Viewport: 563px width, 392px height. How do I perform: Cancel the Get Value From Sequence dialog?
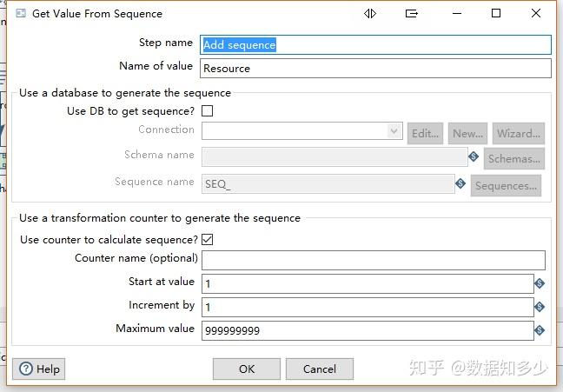coord(320,369)
